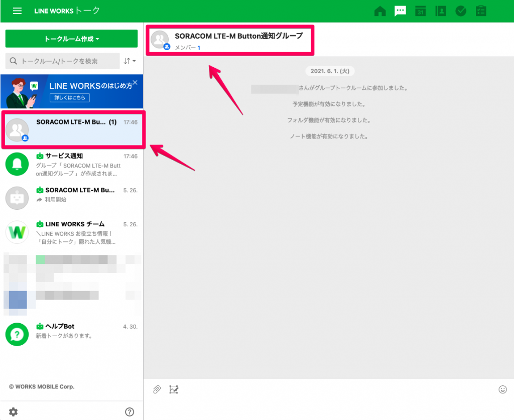Click the LINE WORKS トーク logo title

[x=67, y=11]
